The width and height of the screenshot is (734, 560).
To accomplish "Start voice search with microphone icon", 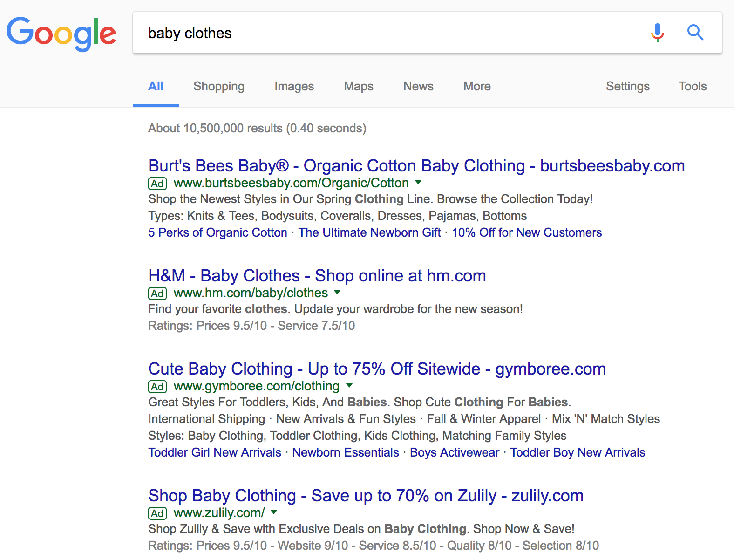I will point(658,33).
